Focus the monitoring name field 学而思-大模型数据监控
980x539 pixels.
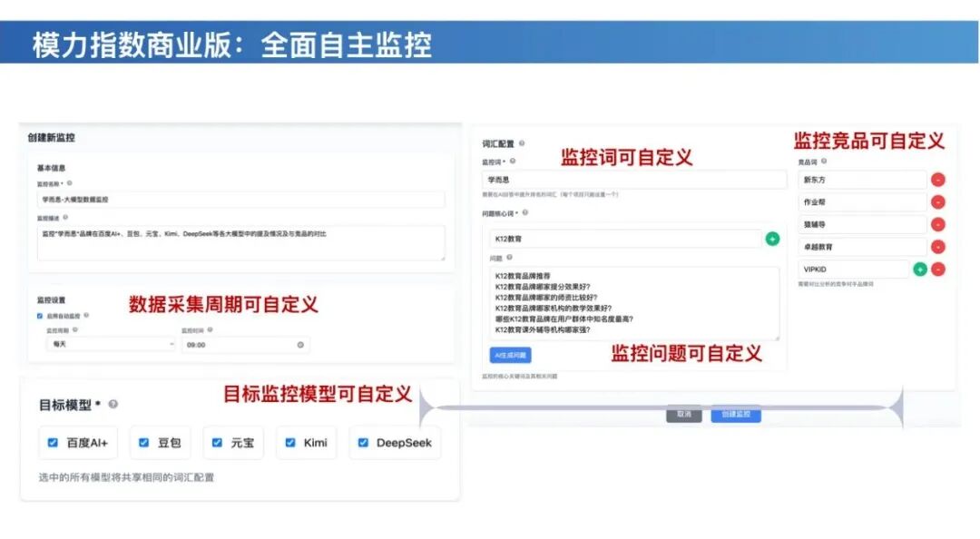coord(240,201)
